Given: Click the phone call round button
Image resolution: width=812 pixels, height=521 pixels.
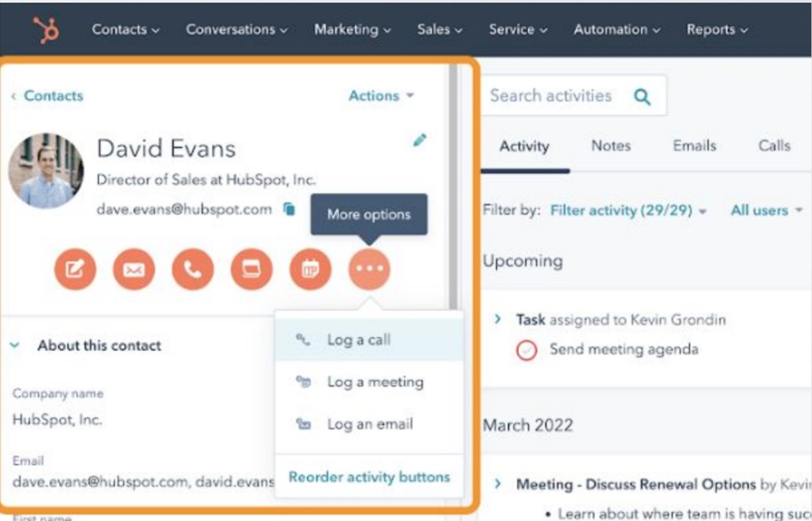Looking at the screenshot, I should (192, 269).
